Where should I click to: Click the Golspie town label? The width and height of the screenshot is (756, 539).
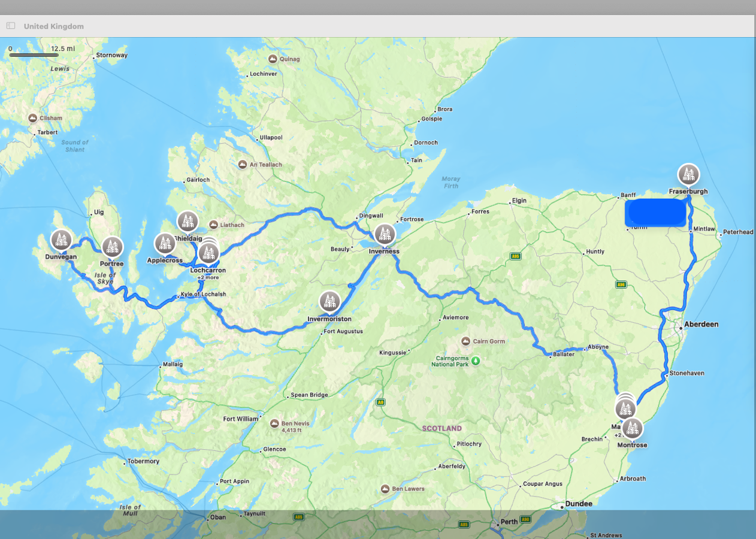point(432,119)
